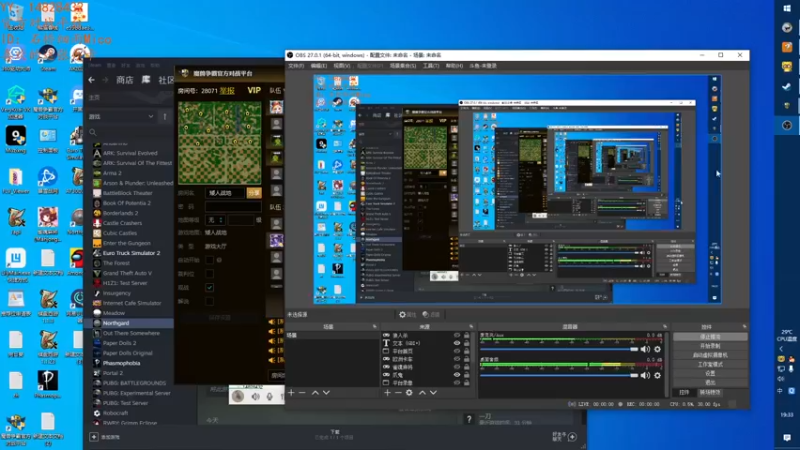
Task: Open gear settings for 桌面音频 channel
Action: point(658,376)
